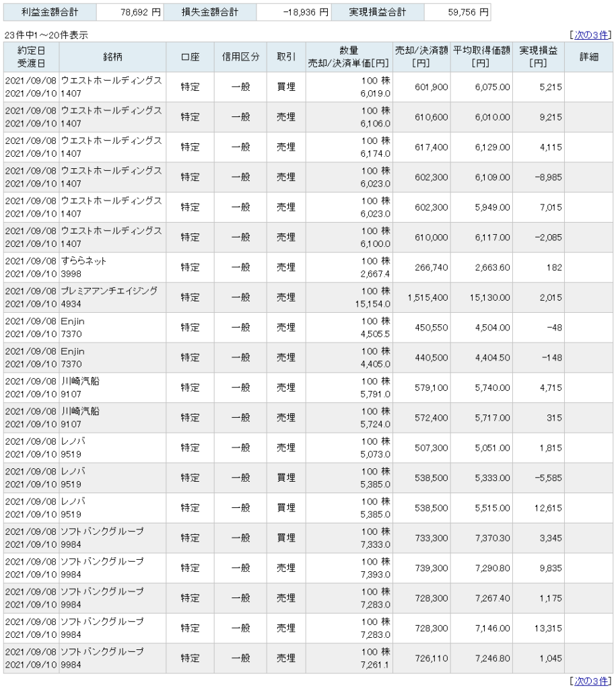Image resolution: width=616 pixels, height=689 pixels.
Task: Click realized loss value -148 for Enjin
Action: (551, 358)
